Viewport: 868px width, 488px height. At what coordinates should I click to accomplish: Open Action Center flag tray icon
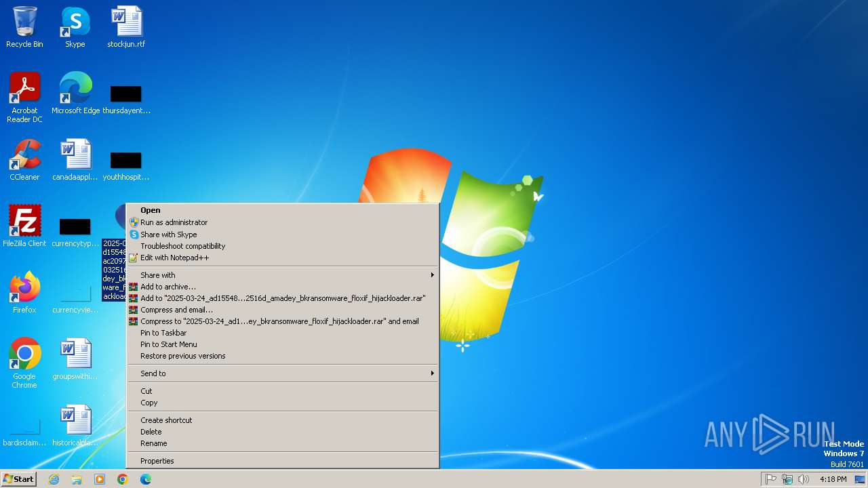[x=771, y=479]
